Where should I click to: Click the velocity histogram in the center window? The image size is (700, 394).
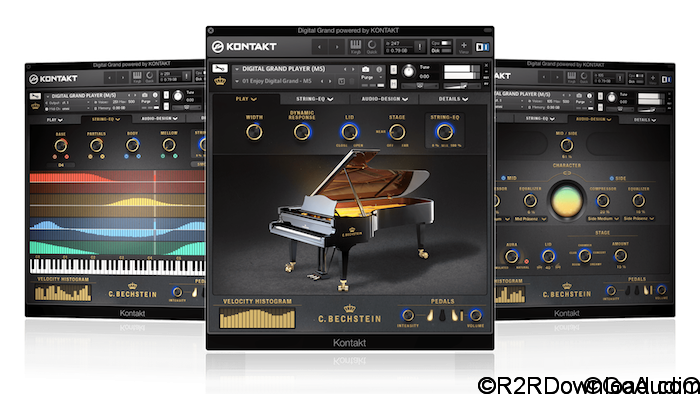(x=257, y=319)
